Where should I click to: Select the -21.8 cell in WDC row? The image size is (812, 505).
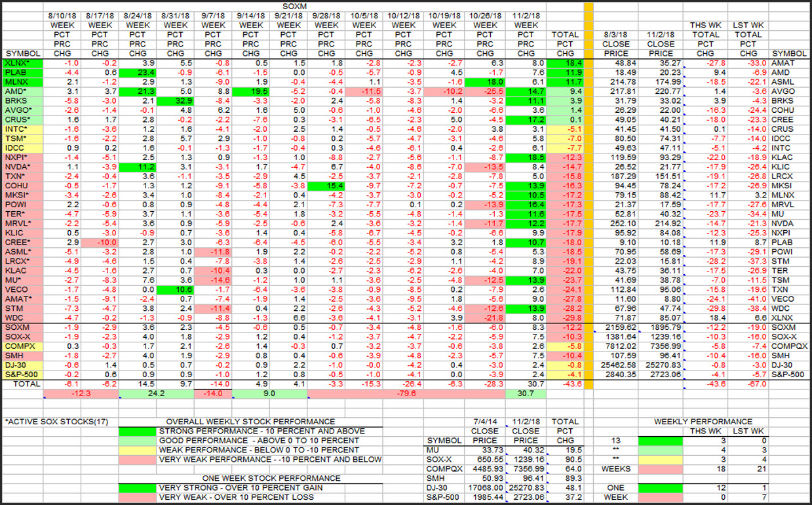pyautogui.click(x=484, y=319)
